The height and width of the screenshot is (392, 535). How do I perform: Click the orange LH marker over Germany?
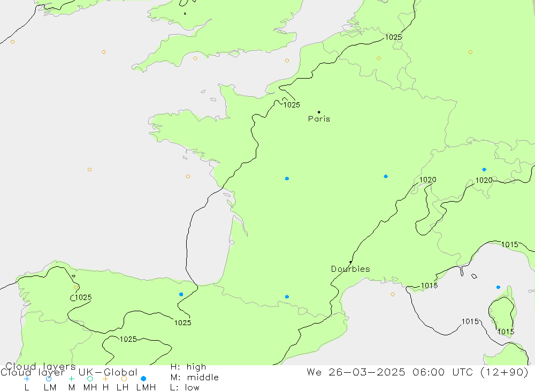470,52
